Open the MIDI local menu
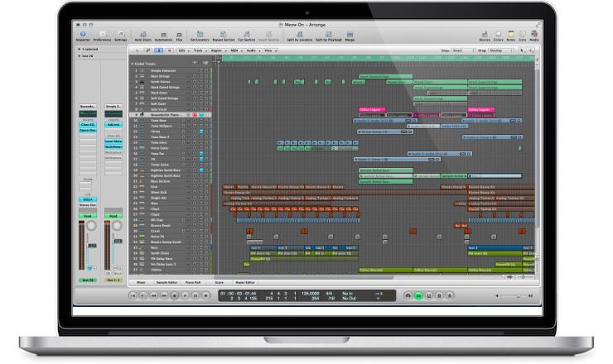 pyautogui.click(x=236, y=50)
